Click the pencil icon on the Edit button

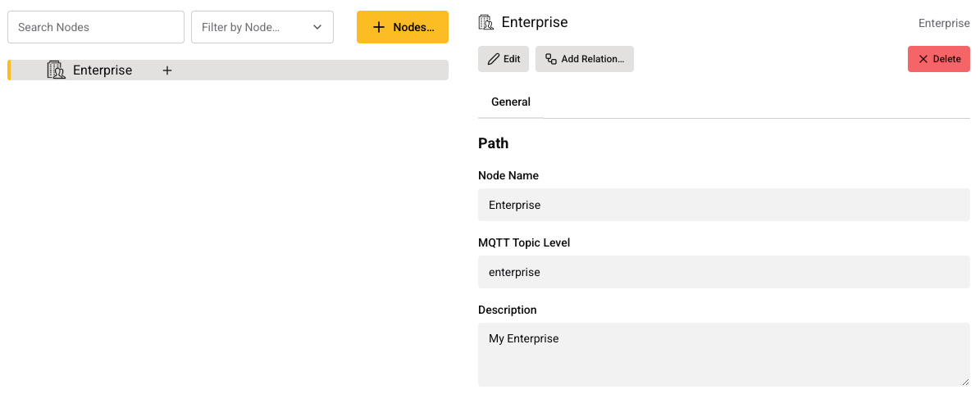[493, 59]
